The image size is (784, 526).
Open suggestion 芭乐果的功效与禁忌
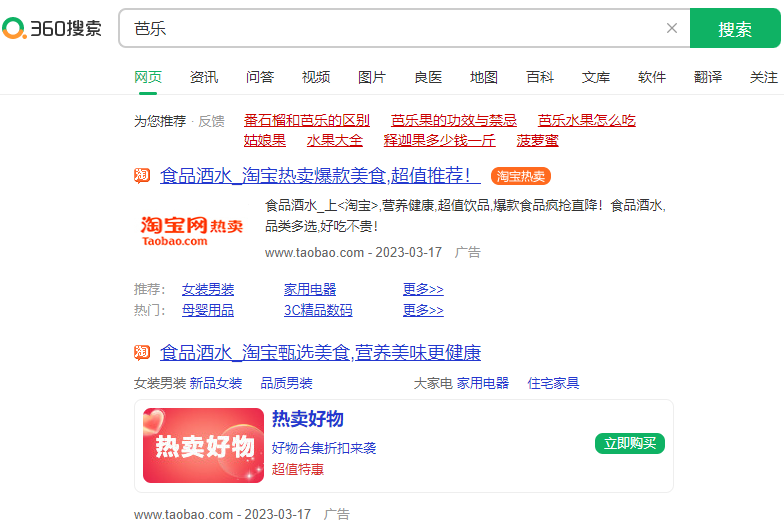[x=454, y=120]
